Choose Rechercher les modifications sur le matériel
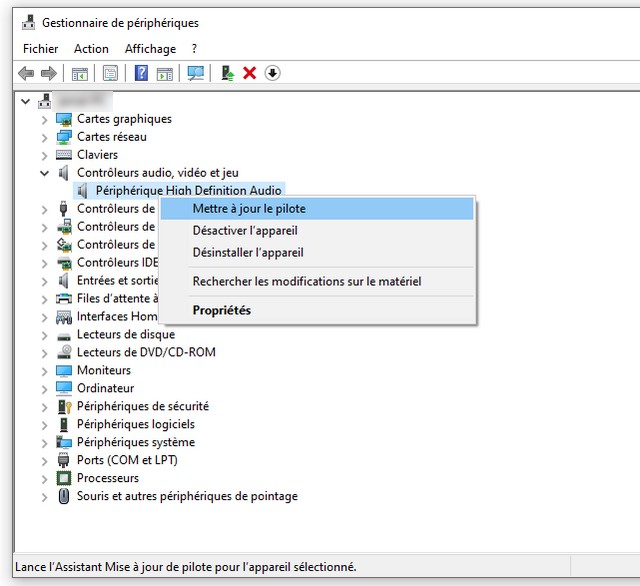Image resolution: width=640 pixels, height=586 pixels. [306, 282]
